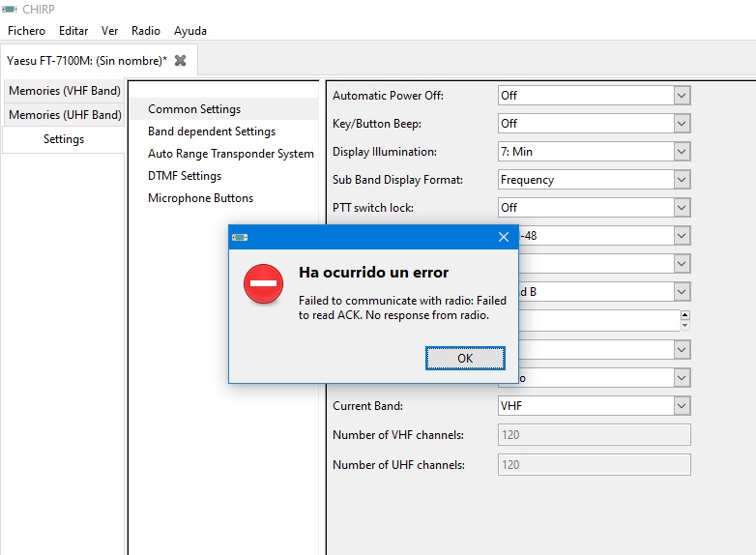Open the Ayuda menu
The image size is (756, 555).
189,31
